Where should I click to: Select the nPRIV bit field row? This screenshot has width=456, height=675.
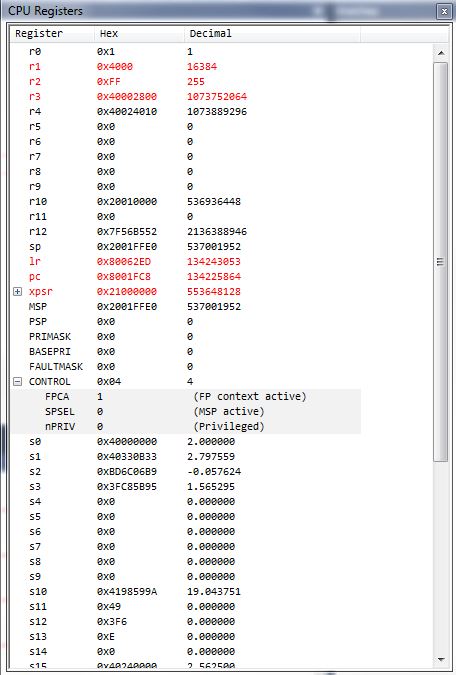pyautogui.click(x=186, y=427)
